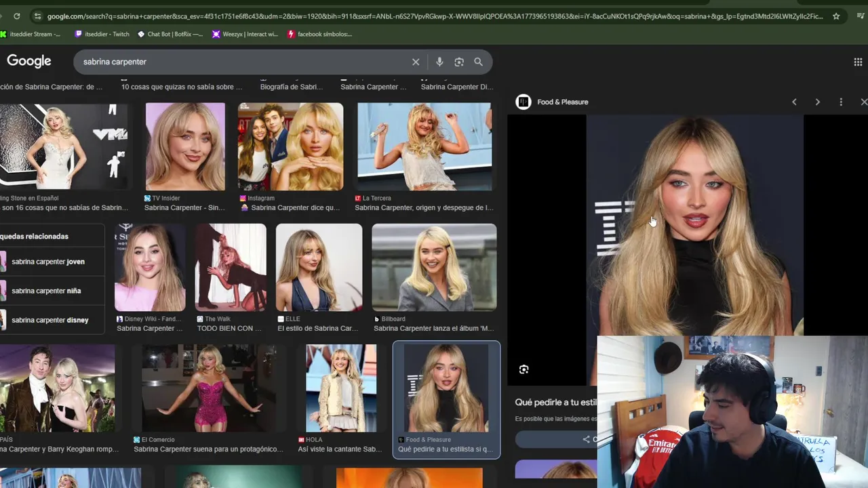Open Chat Bot BotRix bookmark

pos(170,34)
